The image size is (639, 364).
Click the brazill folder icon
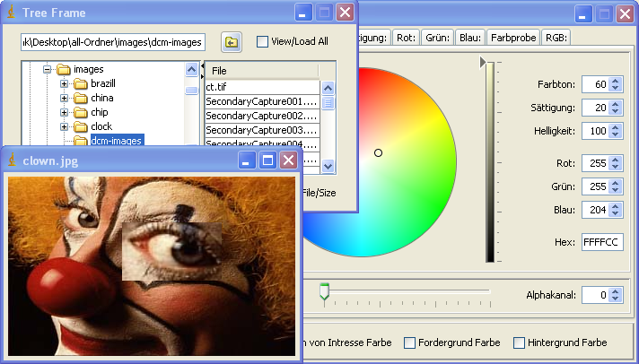pyautogui.click(x=81, y=84)
